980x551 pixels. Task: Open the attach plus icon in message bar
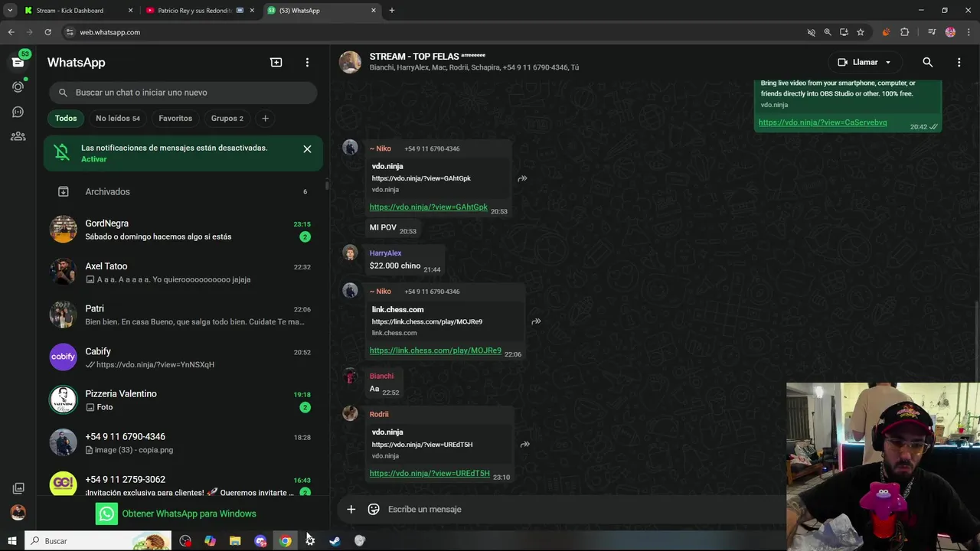pos(351,509)
